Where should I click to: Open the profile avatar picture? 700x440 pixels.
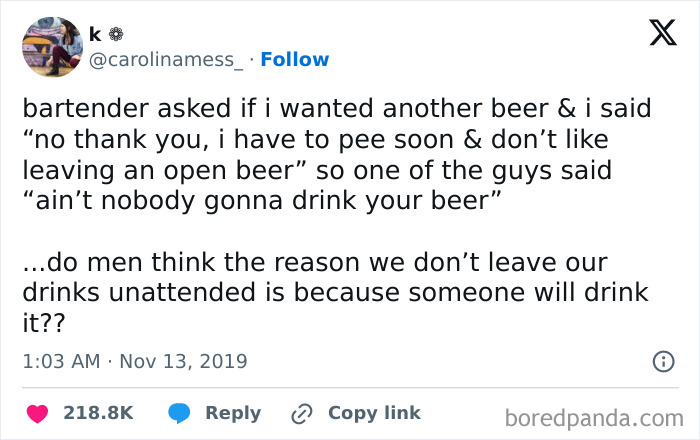point(51,47)
